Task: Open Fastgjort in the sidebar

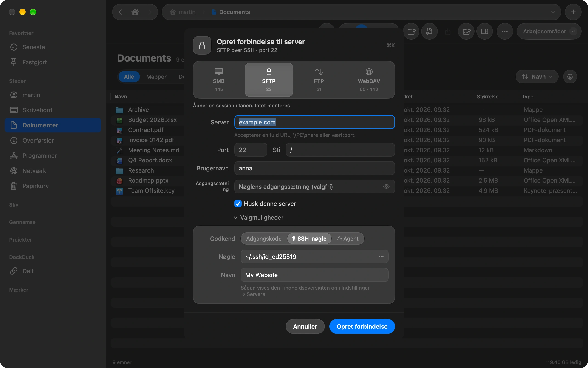Action: pyautogui.click(x=53, y=62)
